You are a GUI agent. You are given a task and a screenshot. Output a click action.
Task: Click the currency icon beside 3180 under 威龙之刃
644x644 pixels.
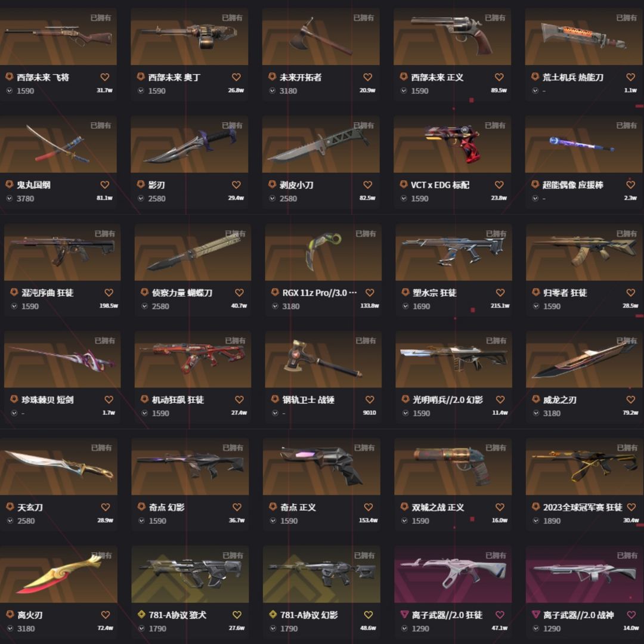click(x=536, y=413)
